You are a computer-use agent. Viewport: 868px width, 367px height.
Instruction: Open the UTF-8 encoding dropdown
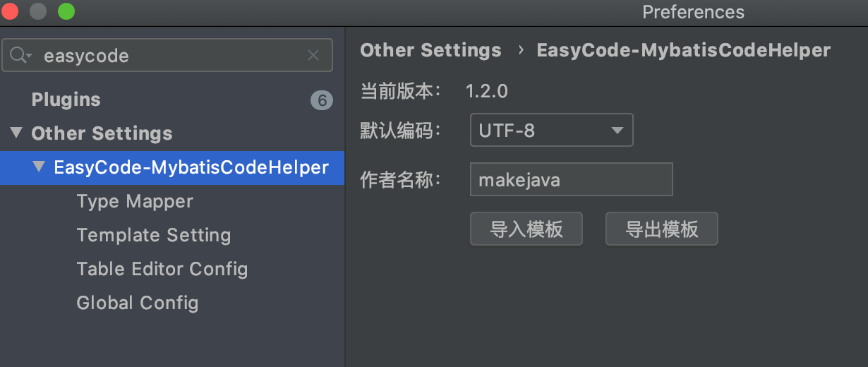tap(552, 131)
